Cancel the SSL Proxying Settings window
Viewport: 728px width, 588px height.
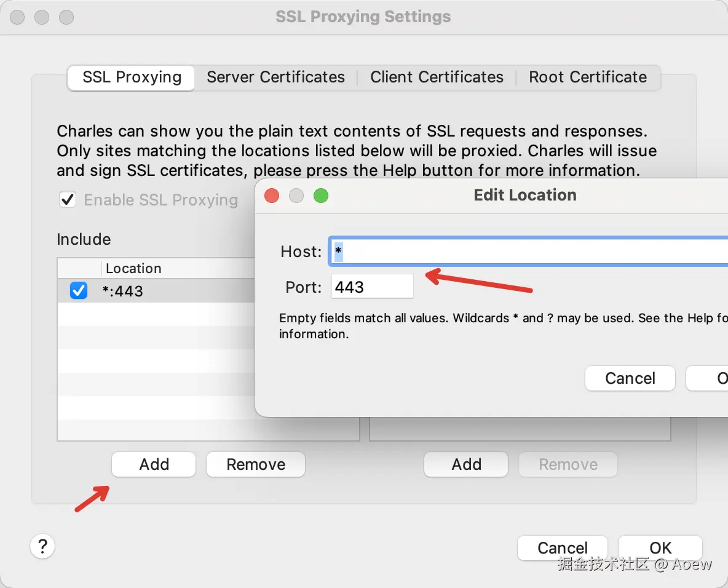point(562,548)
